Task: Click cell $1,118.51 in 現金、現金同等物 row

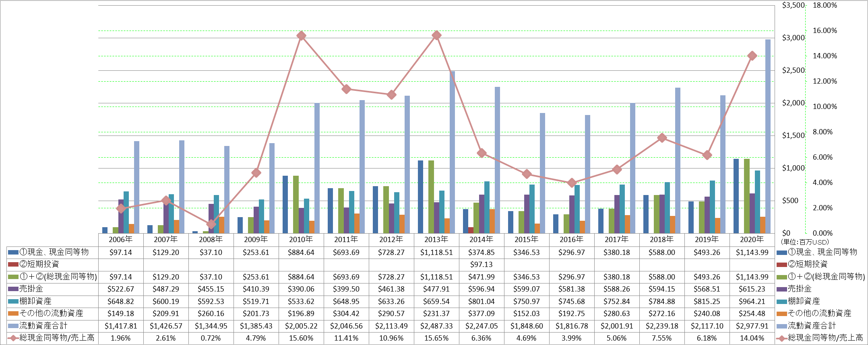Action: pos(436,253)
